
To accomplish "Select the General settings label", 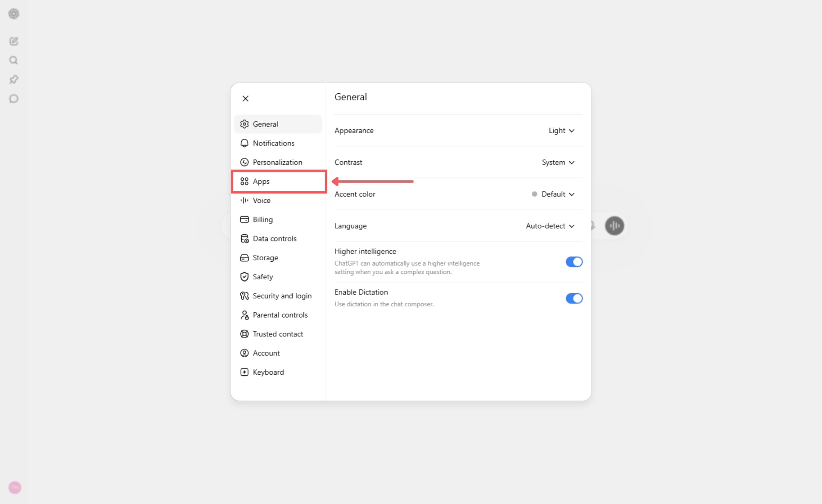I will click(265, 124).
